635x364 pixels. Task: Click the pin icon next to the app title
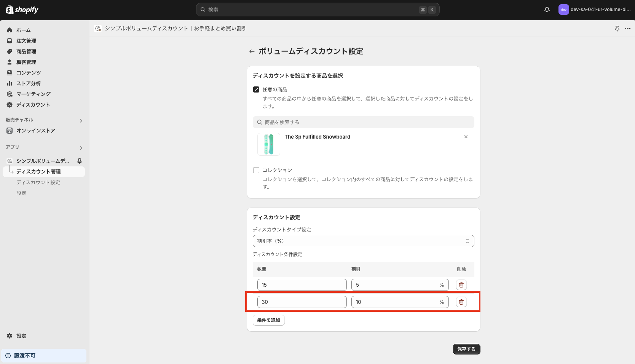[617, 28]
